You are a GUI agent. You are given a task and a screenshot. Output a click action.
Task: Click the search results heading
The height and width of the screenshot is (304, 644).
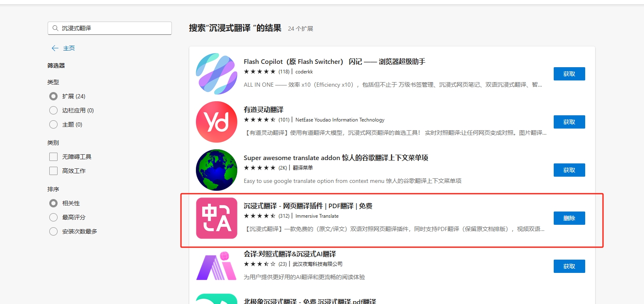[235, 28]
